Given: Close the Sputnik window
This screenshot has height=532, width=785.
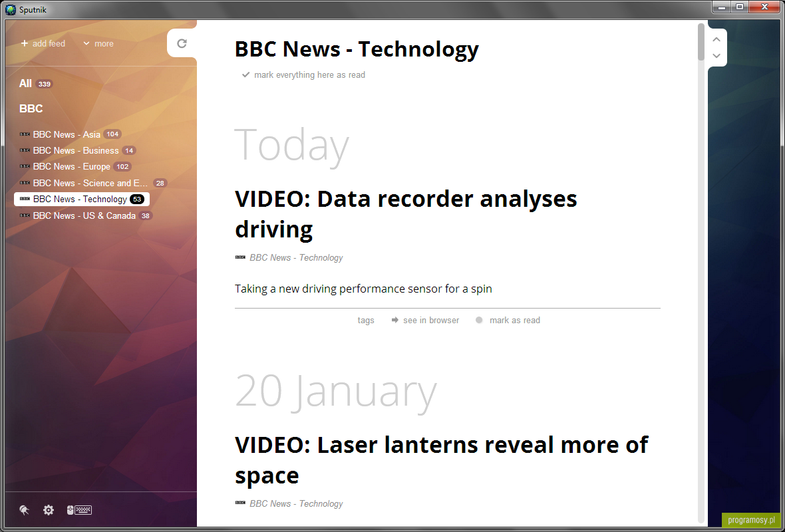Looking at the screenshot, I should click(764, 7).
